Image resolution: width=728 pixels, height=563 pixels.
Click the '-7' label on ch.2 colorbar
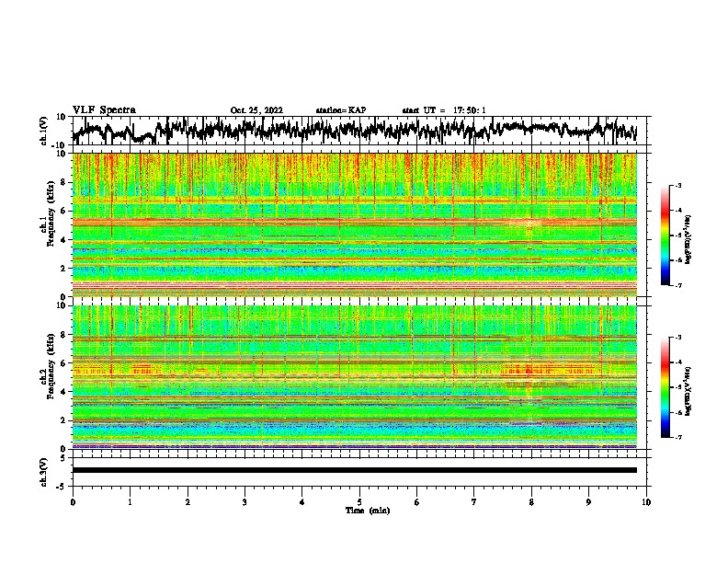(677, 438)
